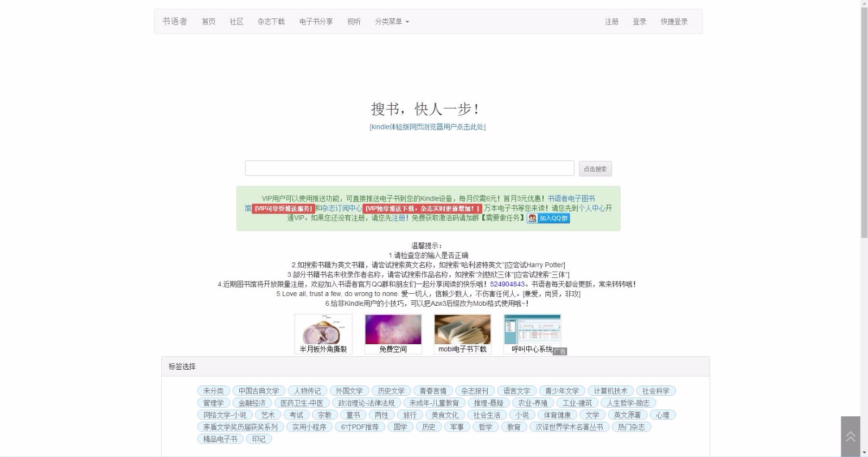
Task: Open the 个人中心 link in notice
Action: [x=591, y=208]
